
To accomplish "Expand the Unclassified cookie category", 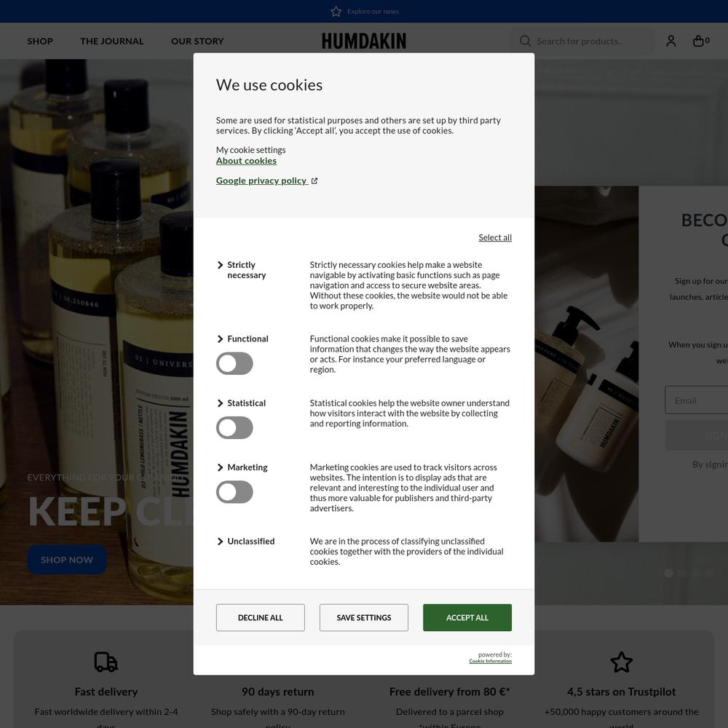I will coord(246,542).
